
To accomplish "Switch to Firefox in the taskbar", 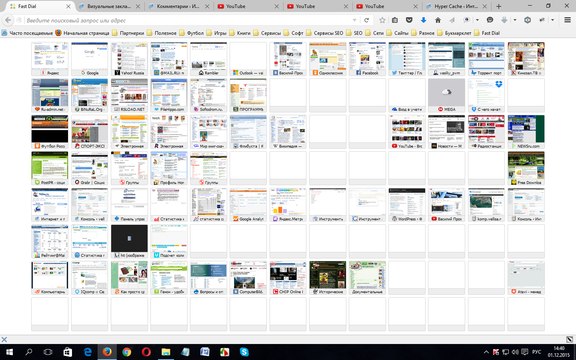I will 107,352.
